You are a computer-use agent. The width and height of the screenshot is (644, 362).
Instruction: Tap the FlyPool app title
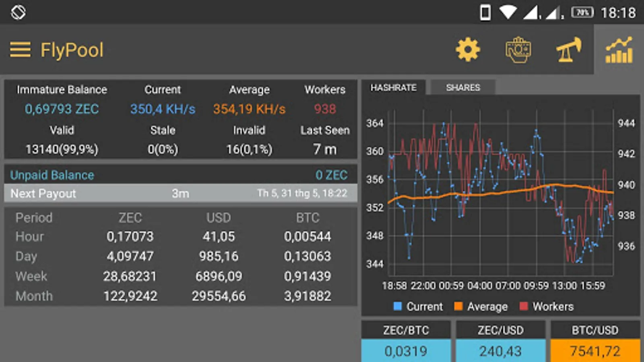pyautogui.click(x=72, y=50)
